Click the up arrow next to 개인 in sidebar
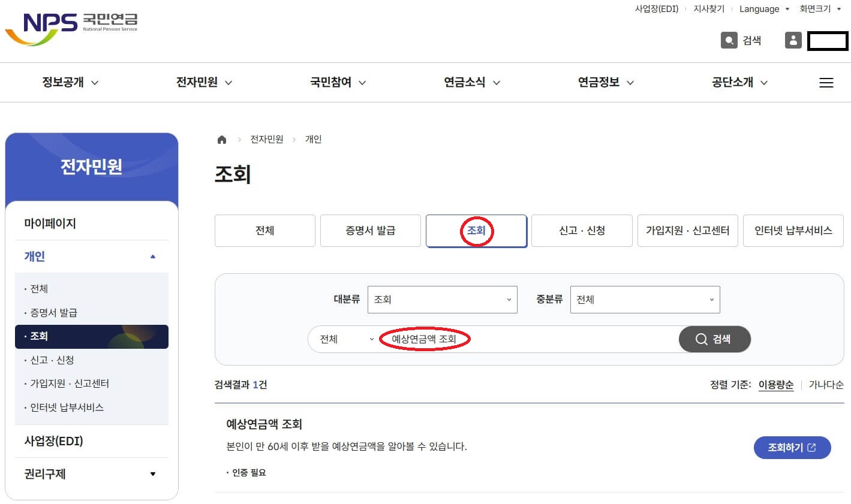The image size is (851, 504). [154, 256]
